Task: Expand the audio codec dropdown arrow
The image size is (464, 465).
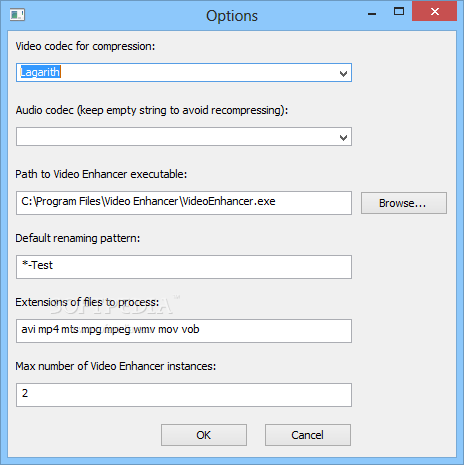Action: pos(343,137)
